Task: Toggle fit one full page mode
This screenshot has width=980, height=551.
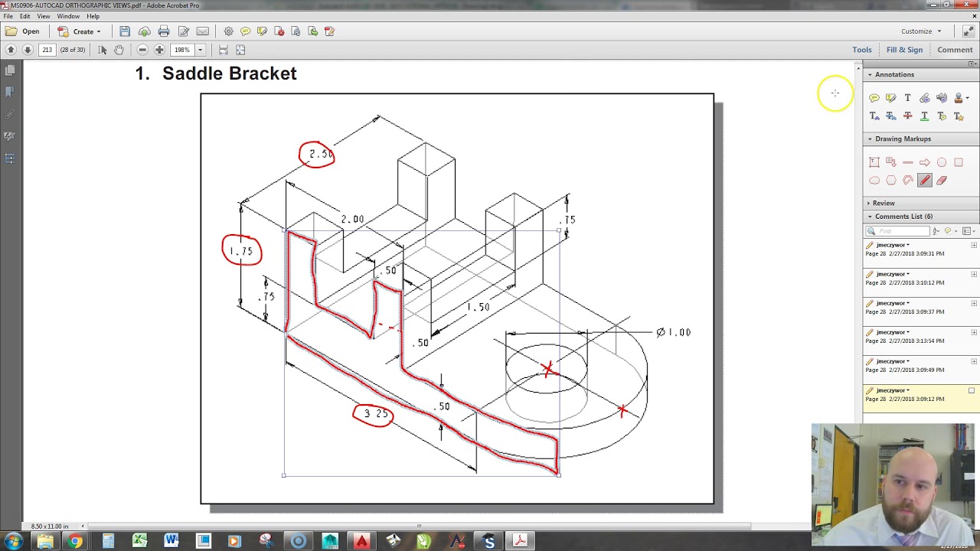Action: coord(240,50)
